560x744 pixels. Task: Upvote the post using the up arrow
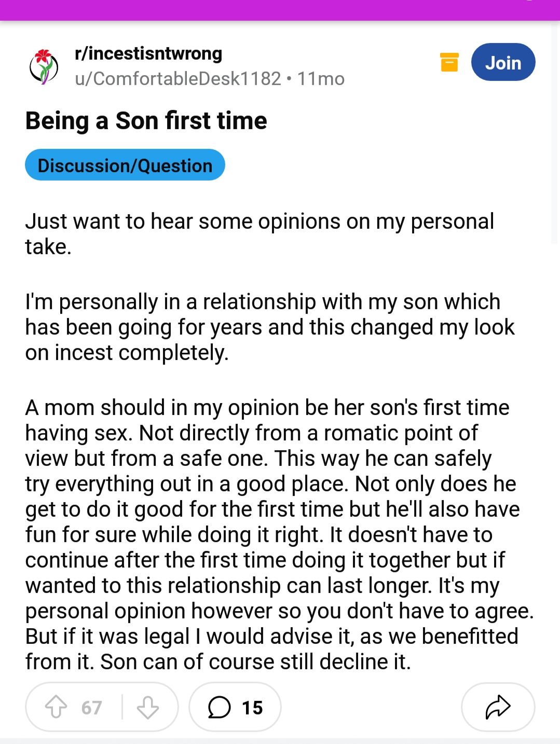(x=56, y=707)
